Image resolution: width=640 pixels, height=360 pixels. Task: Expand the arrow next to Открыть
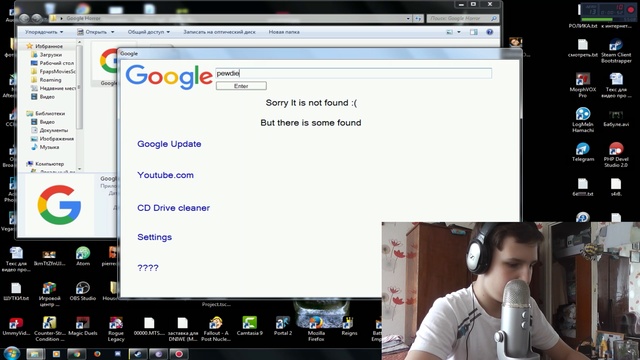click(x=113, y=32)
